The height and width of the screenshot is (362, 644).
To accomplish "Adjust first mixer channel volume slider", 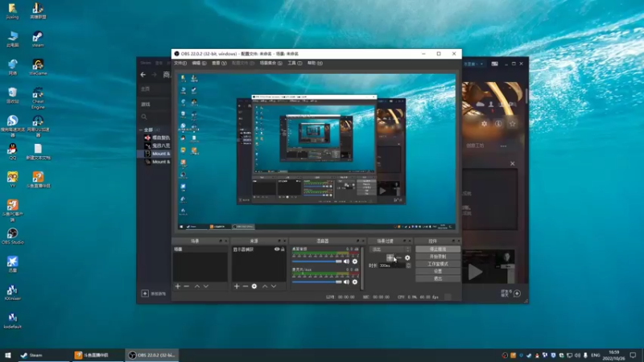I will click(316, 261).
